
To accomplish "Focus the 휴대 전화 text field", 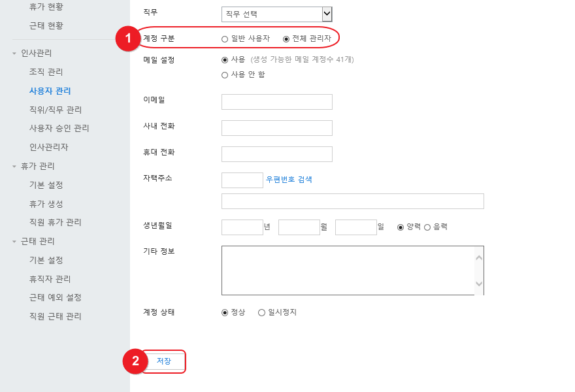I will click(x=277, y=154).
